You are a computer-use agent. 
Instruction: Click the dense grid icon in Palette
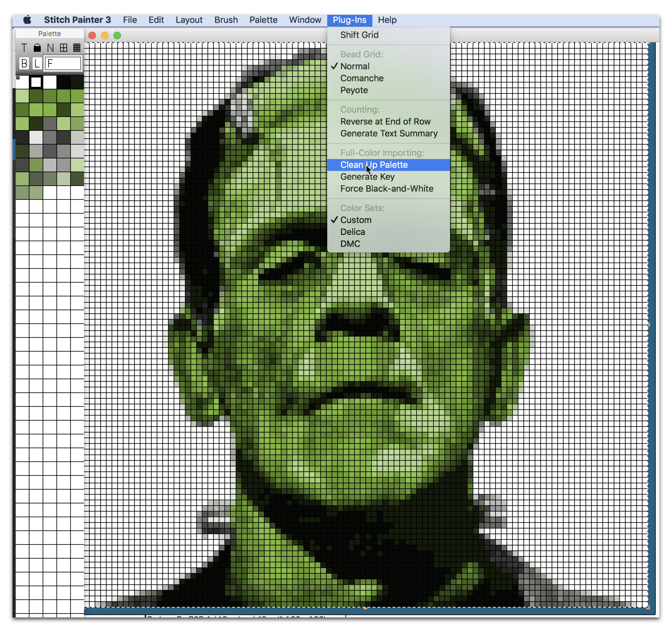point(77,48)
